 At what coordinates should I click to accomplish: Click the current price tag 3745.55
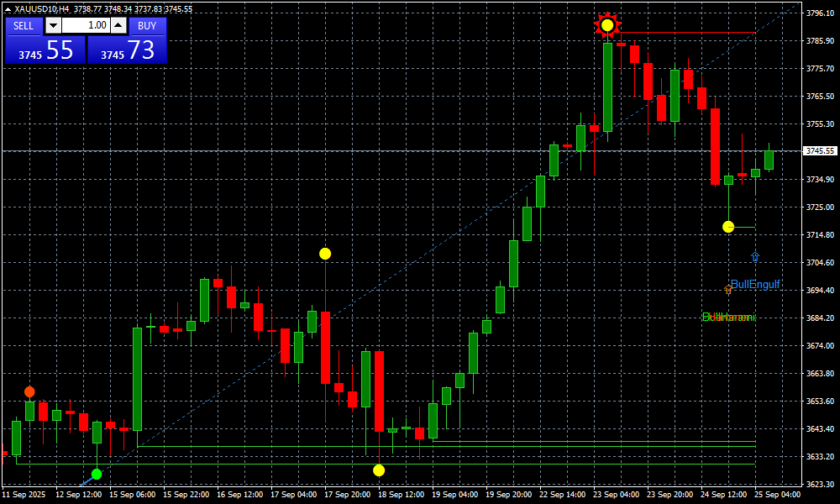820,151
